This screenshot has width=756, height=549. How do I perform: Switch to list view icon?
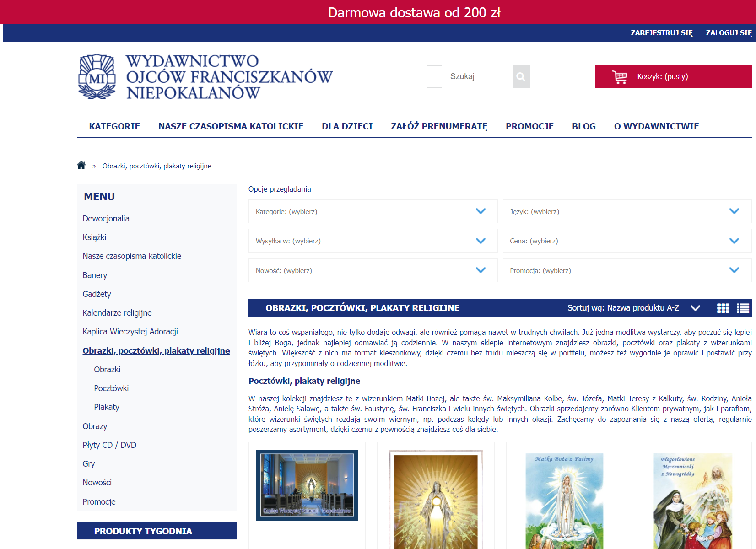pyautogui.click(x=743, y=308)
